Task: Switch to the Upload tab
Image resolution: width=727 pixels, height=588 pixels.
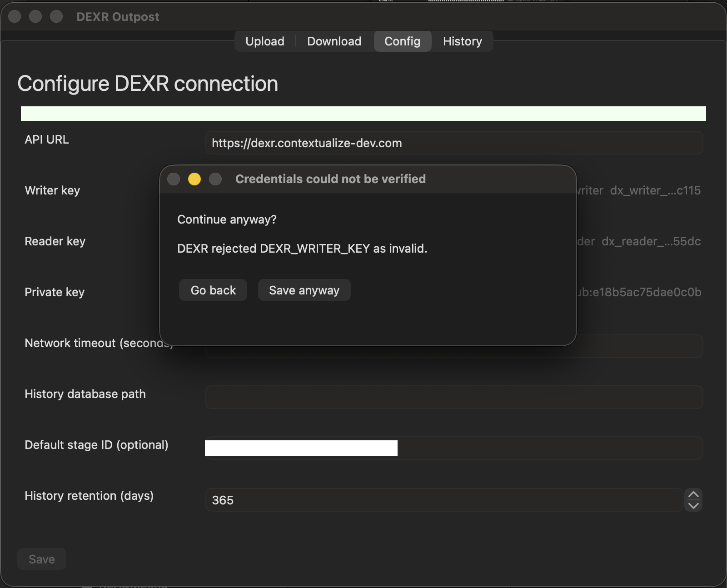Action: click(265, 41)
